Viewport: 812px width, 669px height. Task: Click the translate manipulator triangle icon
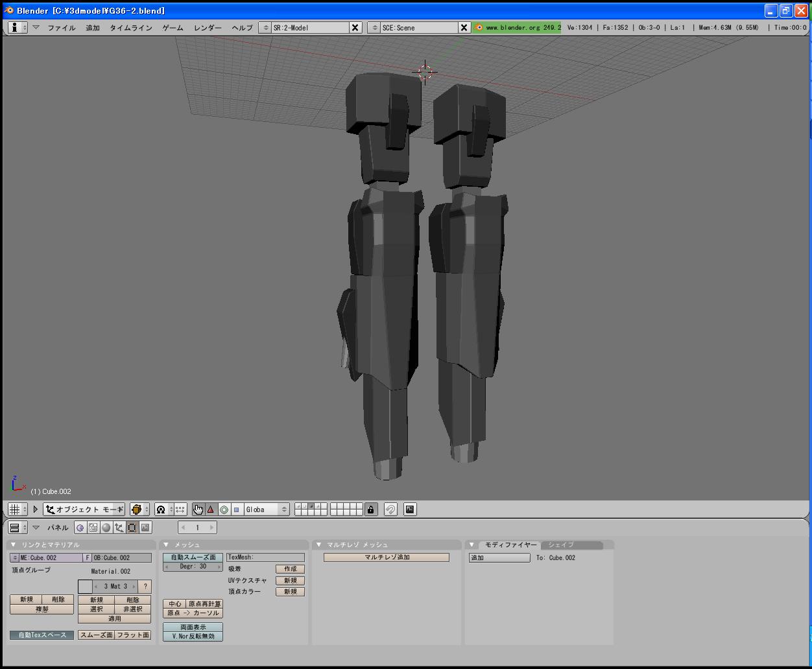point(211,510)
